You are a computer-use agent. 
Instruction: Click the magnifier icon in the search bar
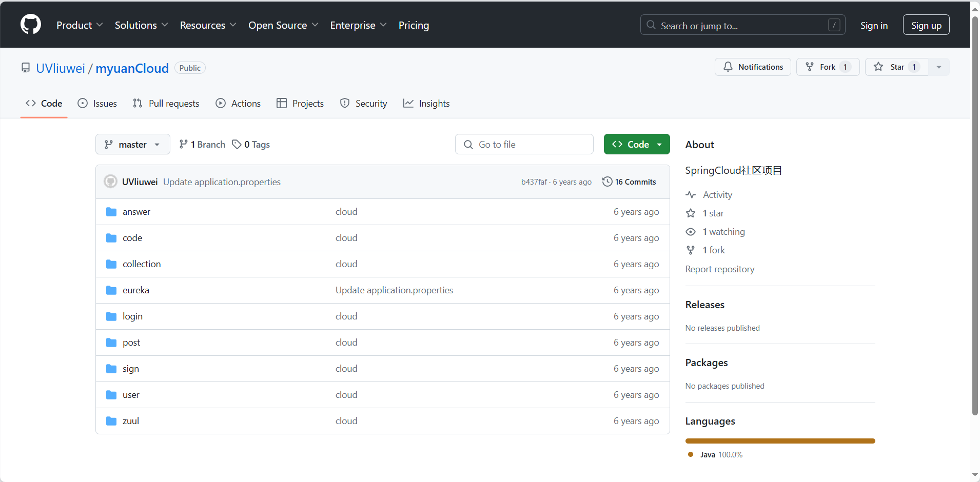pyautogui.click(x=651, y=25)
